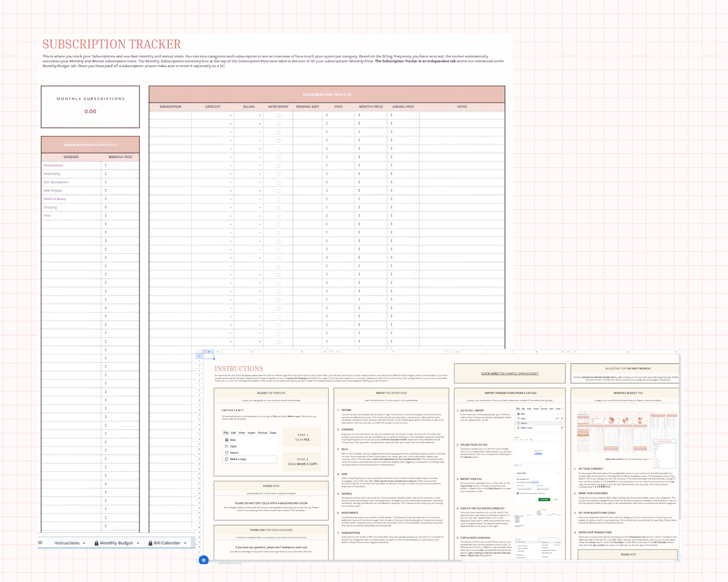Switch to the Instructions sheet tab

(67, 543)
